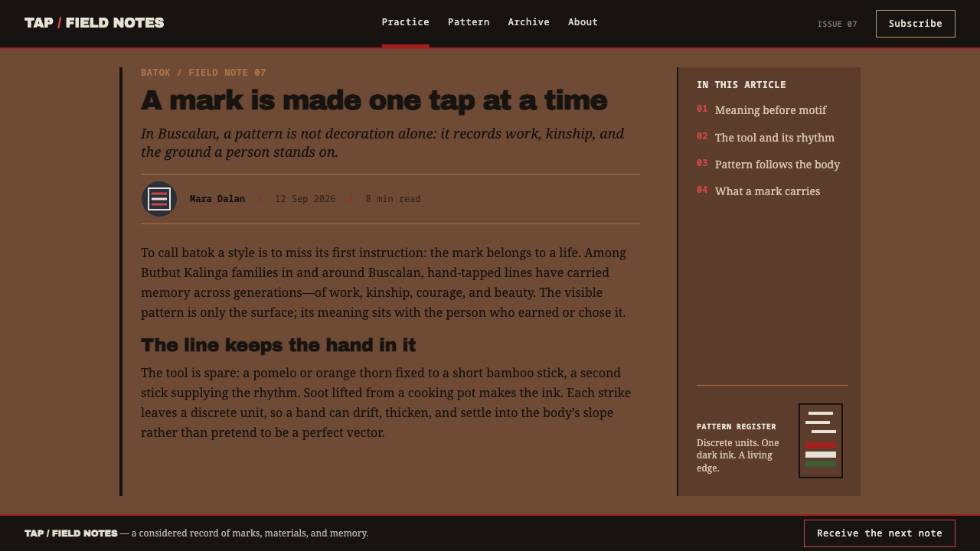Switch to the Archive nav tab
The height and width of the screenshot is (551, 980).
[x=529, y=22]
